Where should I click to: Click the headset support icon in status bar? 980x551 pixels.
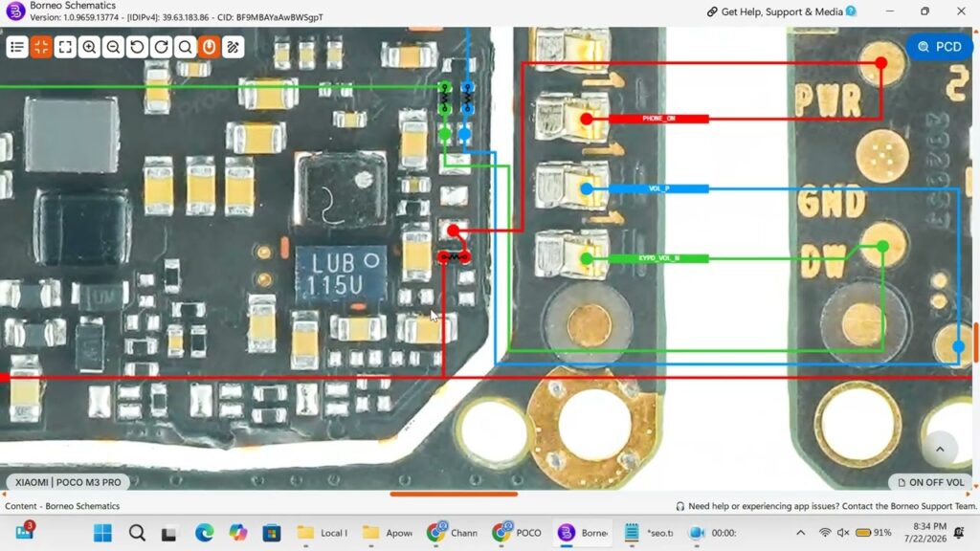click(x=680, y=506)
